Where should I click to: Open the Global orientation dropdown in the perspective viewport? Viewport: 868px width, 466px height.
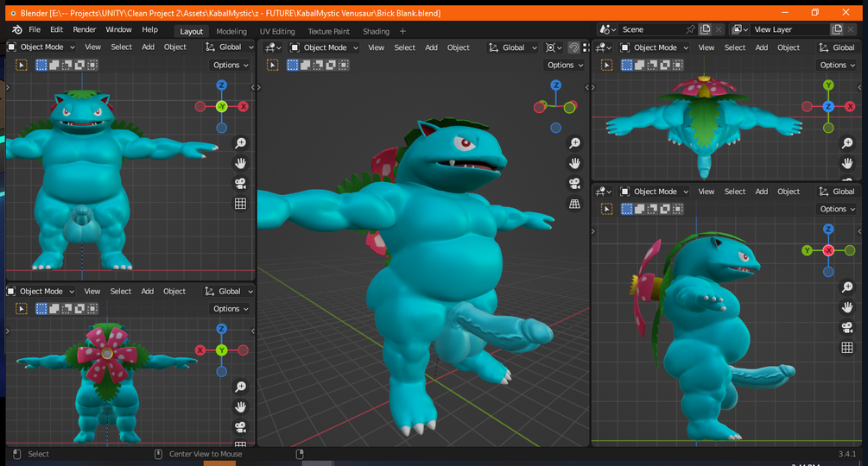pyautogui.click(x=513, y=47)
